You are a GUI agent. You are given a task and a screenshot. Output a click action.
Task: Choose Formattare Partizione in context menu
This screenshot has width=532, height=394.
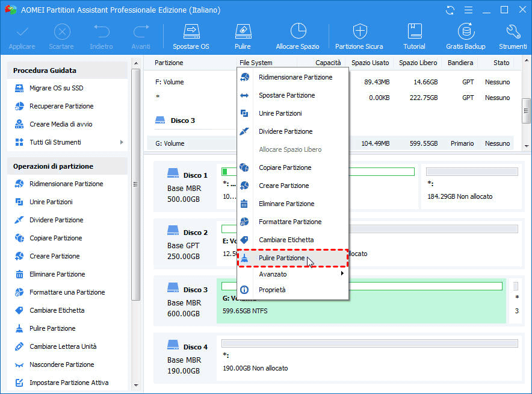[290, 222]
